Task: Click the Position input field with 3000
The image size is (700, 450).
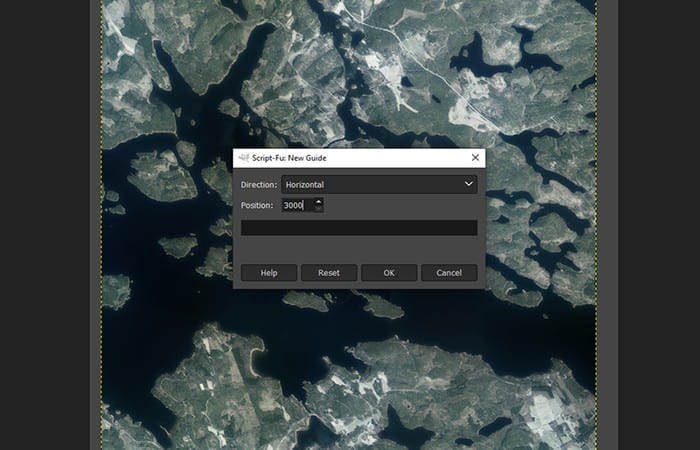Action: click(298, 205)
